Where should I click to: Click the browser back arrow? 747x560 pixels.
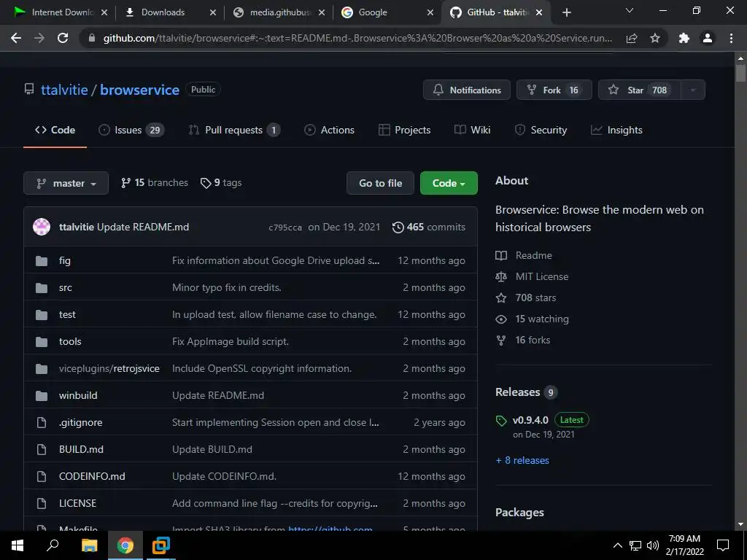[16, 38]
